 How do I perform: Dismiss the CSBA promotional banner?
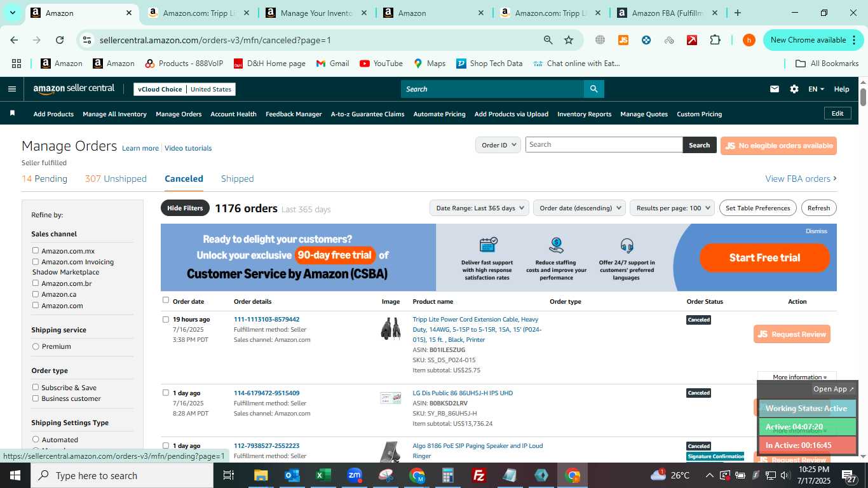pos(816,231)
